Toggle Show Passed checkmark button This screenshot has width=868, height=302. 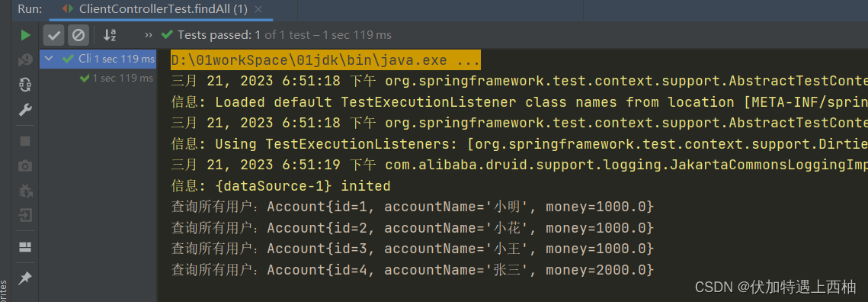point(53,36)
